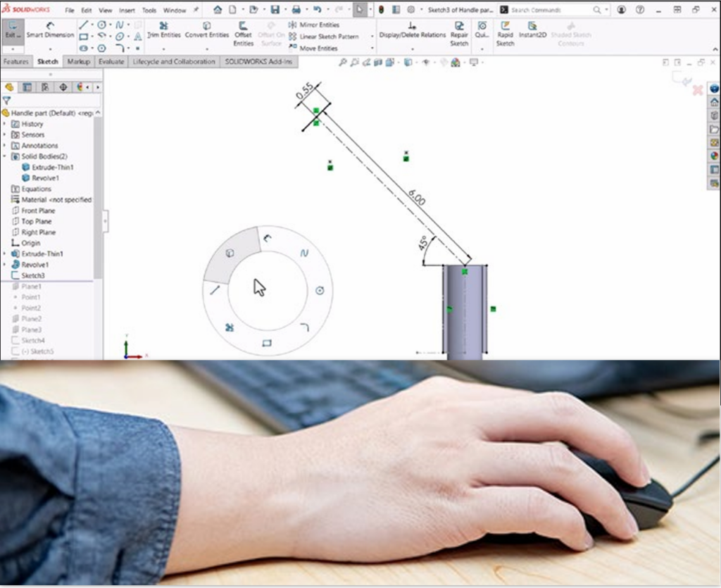Screen dimensions: 721x588
Task: Switch to the Evaluate tab
Action: [111, 62]
